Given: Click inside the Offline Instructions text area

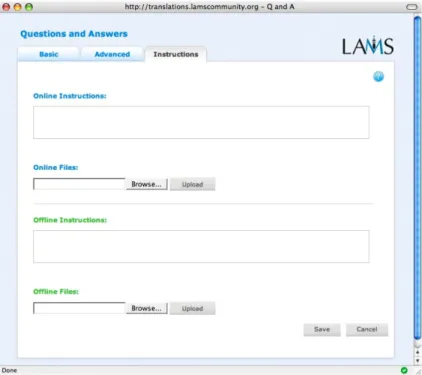Looking at the screenshot, I should [x=201, y=246].
